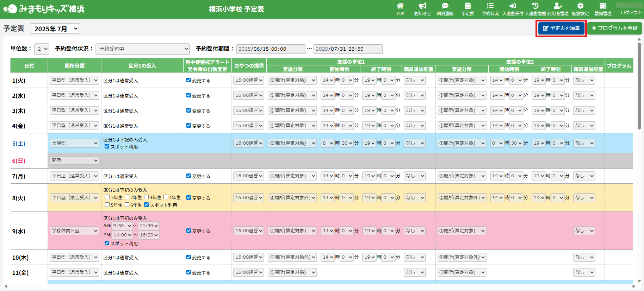
Task: Open 予約状況 list icon
Action: [490, 6]
